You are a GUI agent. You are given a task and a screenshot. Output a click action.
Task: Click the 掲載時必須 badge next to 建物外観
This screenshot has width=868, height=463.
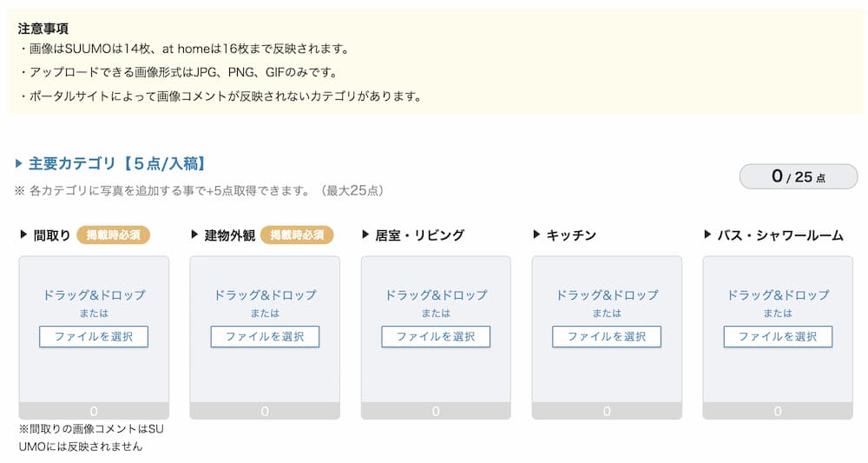coord(297,235)
